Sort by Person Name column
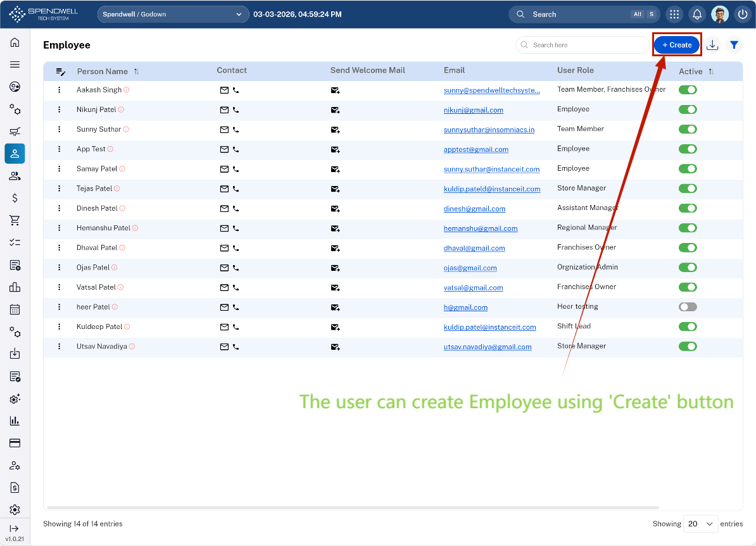Screen dimensions: 756x546 136,71
